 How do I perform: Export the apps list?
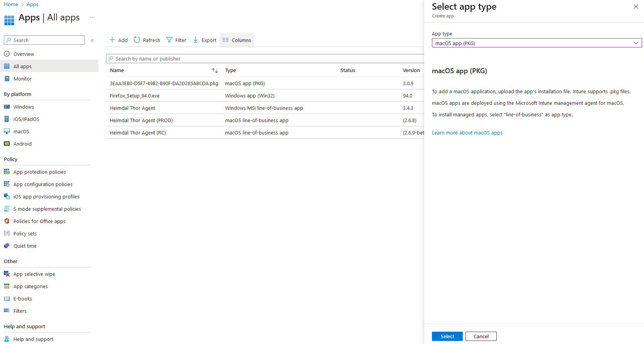205,40
